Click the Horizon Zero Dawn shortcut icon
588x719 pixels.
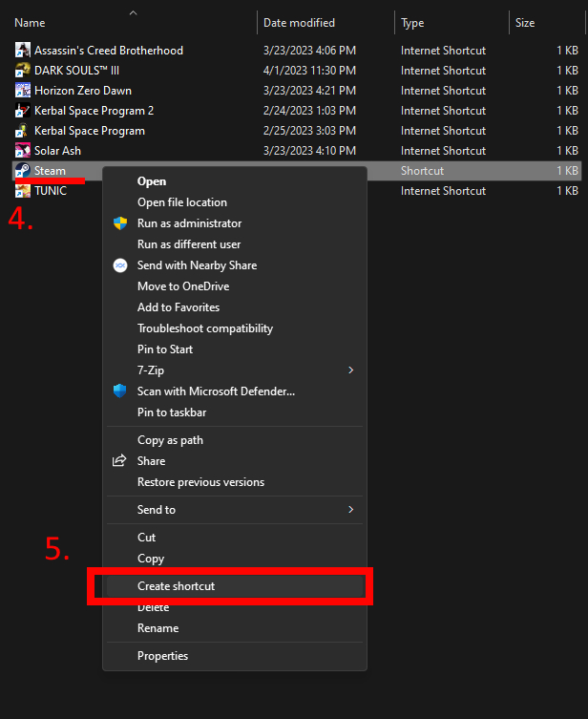(23, 91)
